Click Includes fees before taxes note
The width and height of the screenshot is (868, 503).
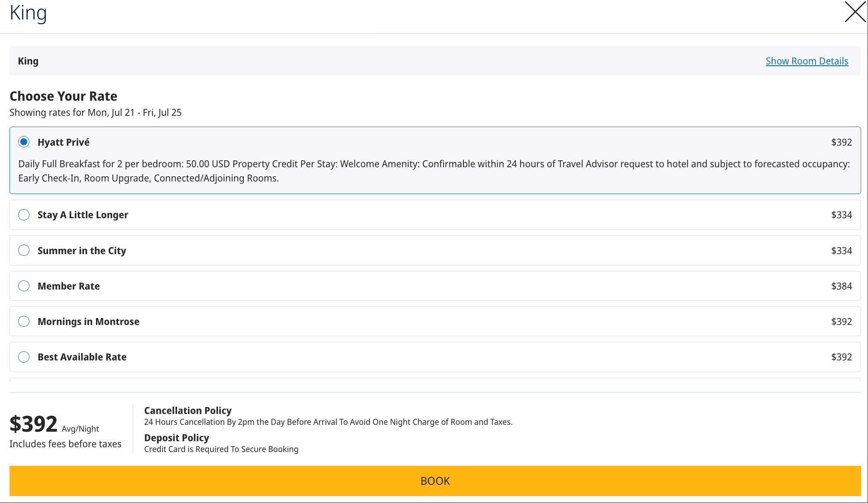(65, 444)
